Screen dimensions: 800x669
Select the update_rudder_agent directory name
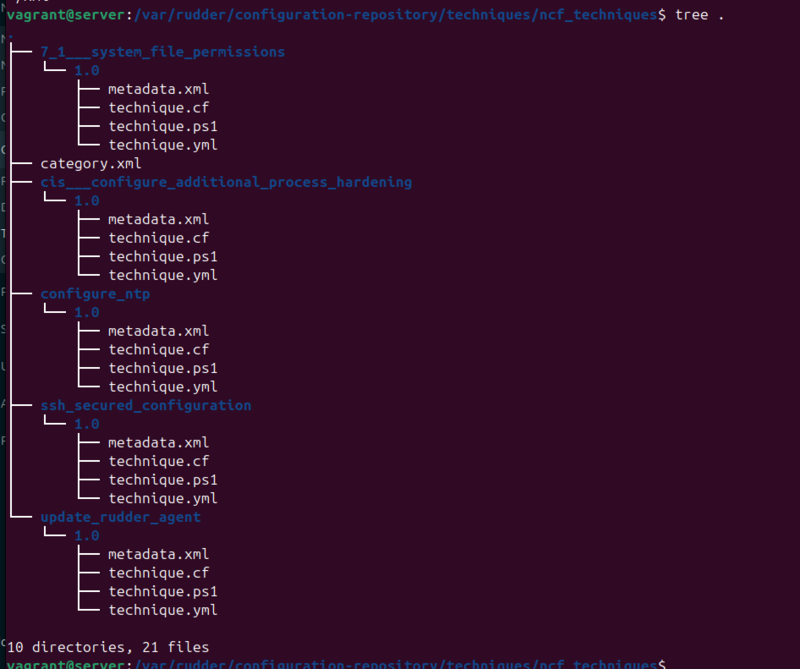coord(120,517)
